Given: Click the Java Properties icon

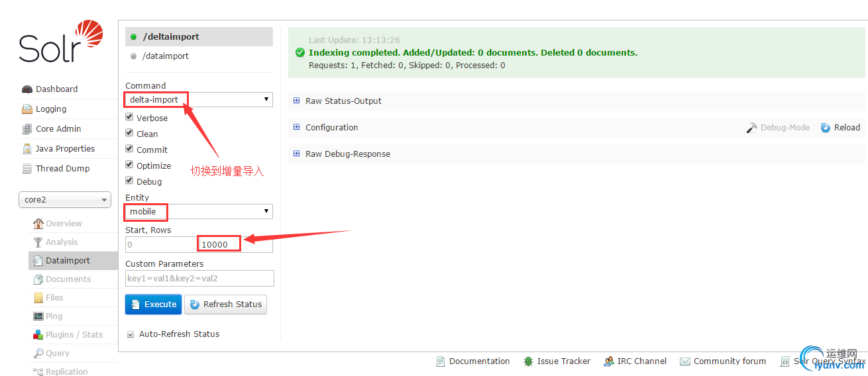Looking at the screenshot, I should click(27, 149).
